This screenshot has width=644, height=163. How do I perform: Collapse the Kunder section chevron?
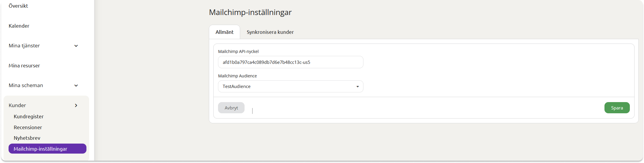click(76, 105)
